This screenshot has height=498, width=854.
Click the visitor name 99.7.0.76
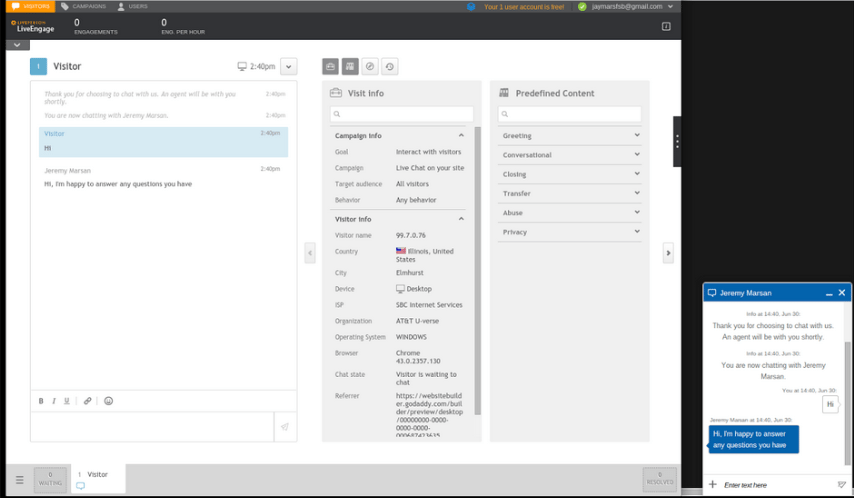[x=411, y=235]
